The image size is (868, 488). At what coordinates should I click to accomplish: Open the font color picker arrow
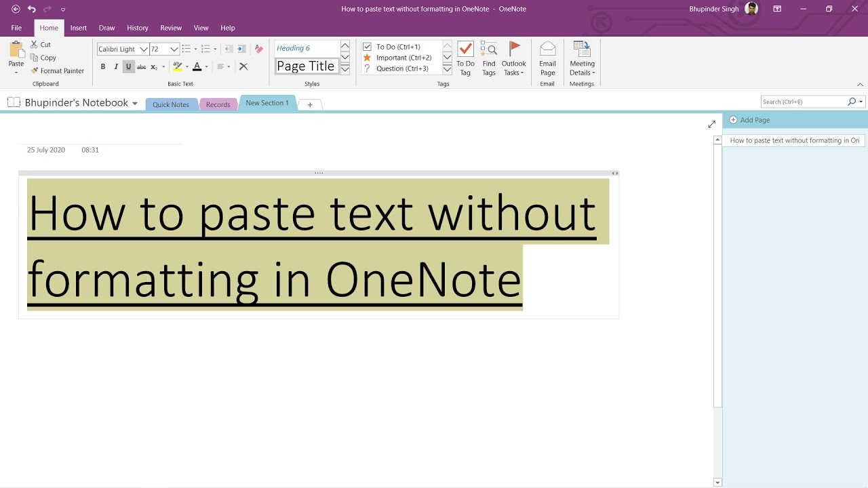click(206, 66)
